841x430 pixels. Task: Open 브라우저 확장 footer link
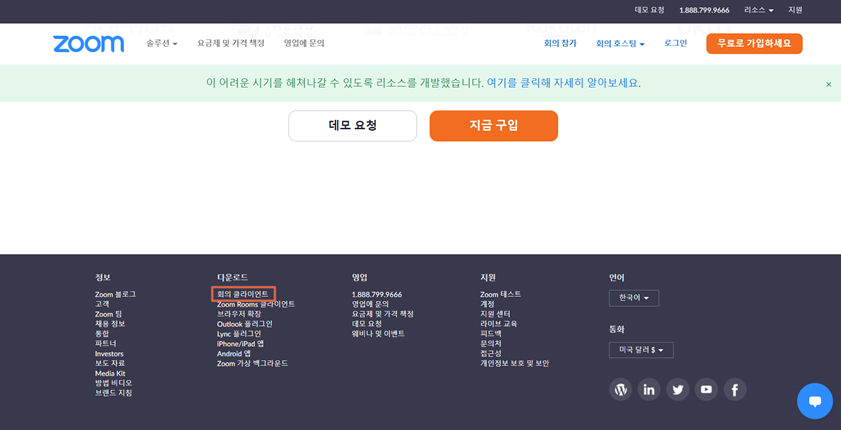click(239, 314)
